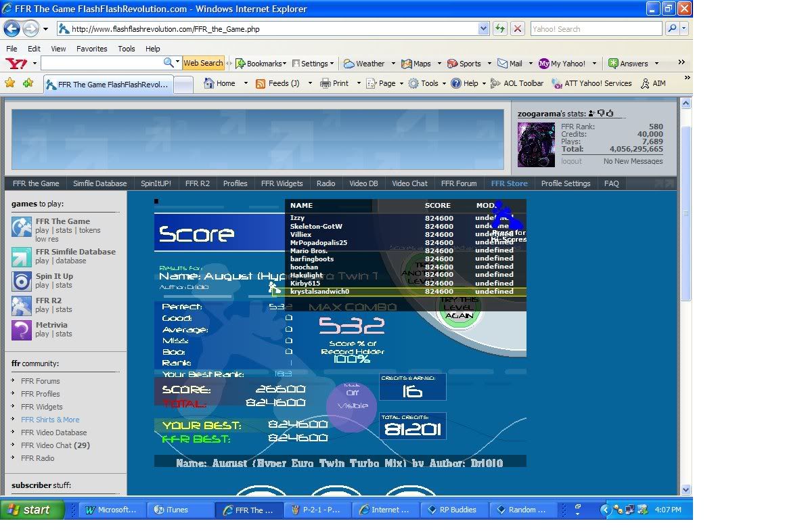The height and width of the screenshot is (532, 806).
Task: Click the Metrivia sidebar icon
Action: click(x=22, y=330)
